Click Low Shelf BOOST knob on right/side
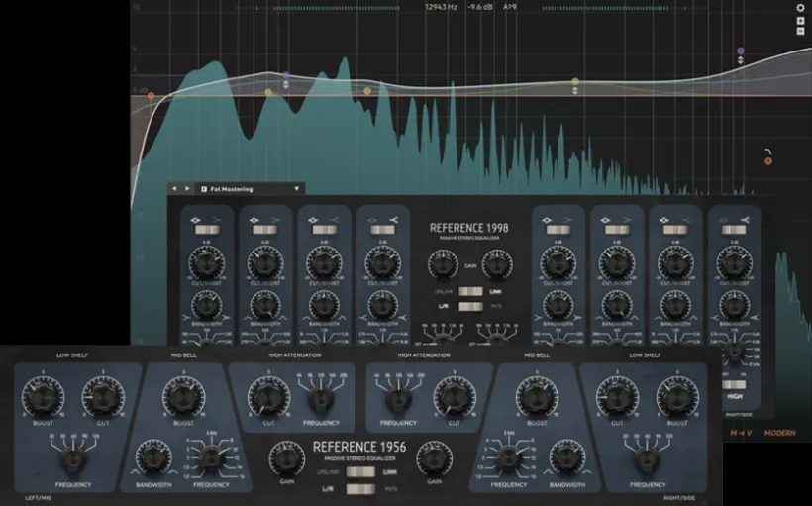 [677, 397]
